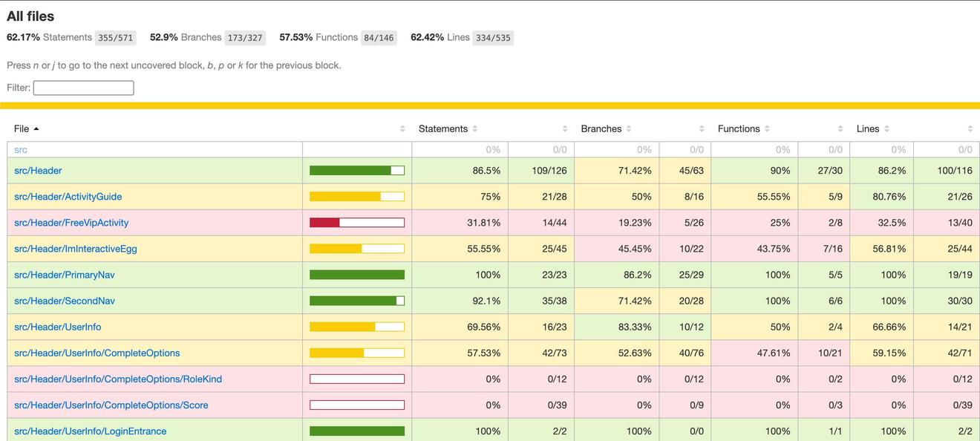Open UserInfo/LoginEntrance coverage link
The height and width of the screenshot is (441, 980).
pyautogui.click(x=90, y=431)
